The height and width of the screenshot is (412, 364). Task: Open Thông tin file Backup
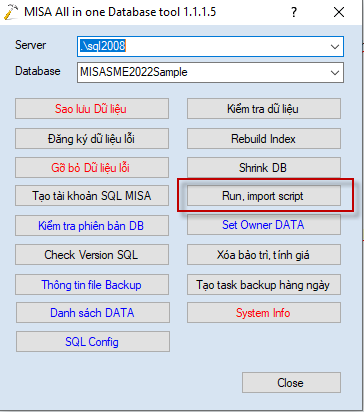click(92, 285)
